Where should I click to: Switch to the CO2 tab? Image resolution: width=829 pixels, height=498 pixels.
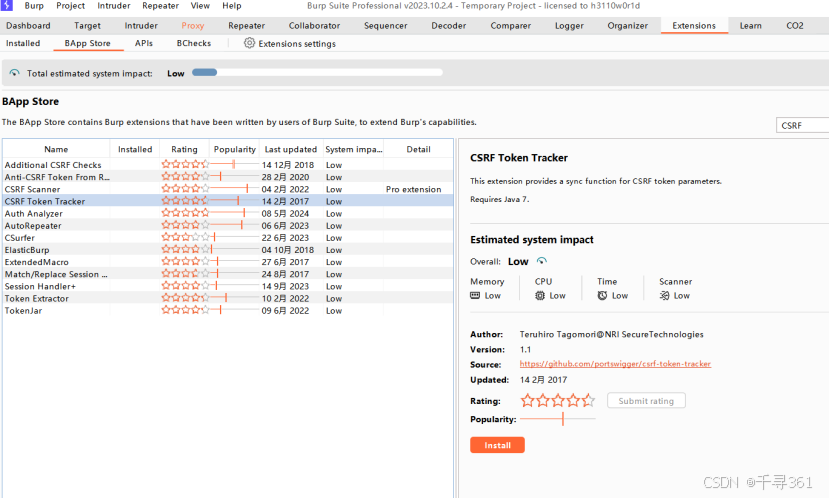coord(795,25)
